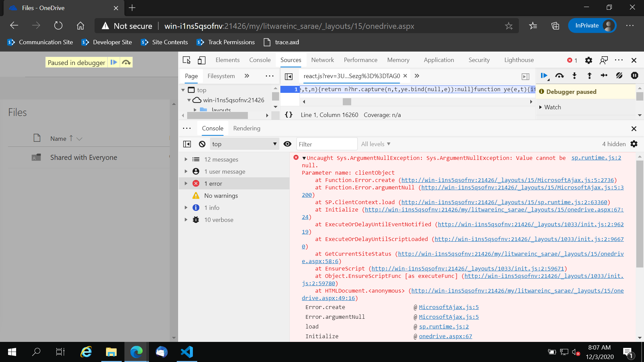
Task: Open live expression eye icon
Action: point(287,144)
